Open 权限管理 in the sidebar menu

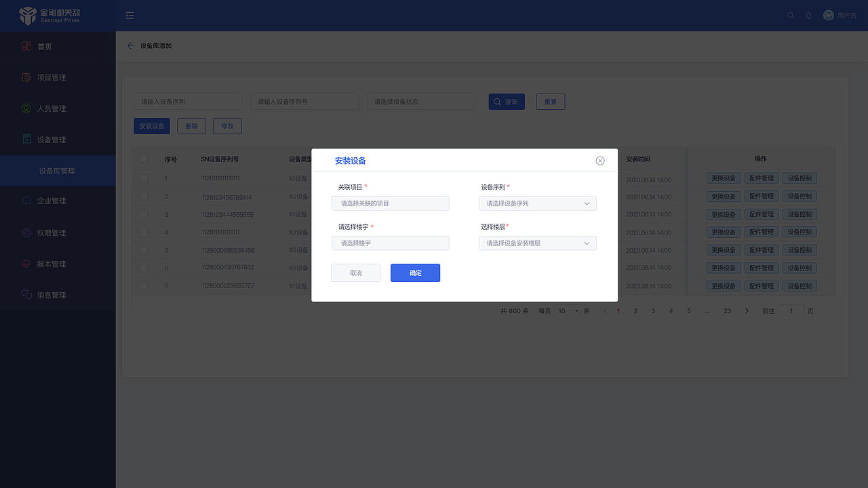(58, 232)
